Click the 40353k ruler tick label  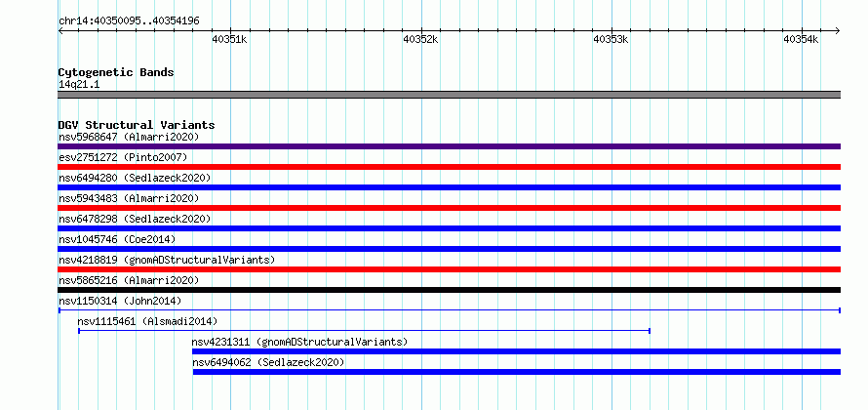[611, 39]
